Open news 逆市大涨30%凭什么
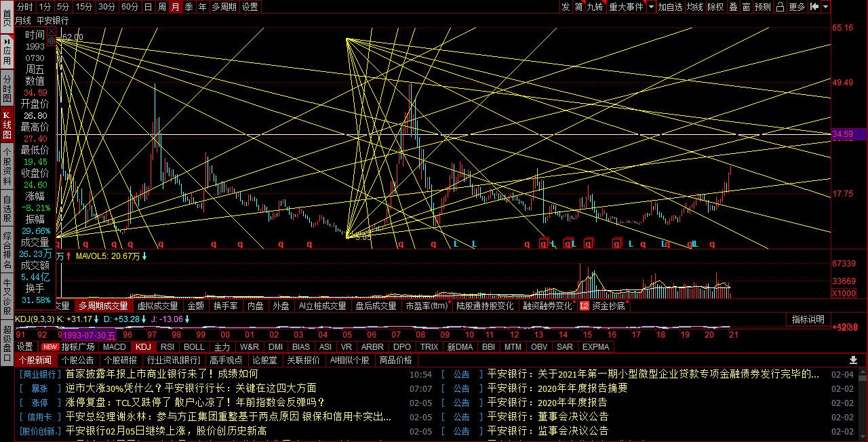 click(x=191, y=388)
